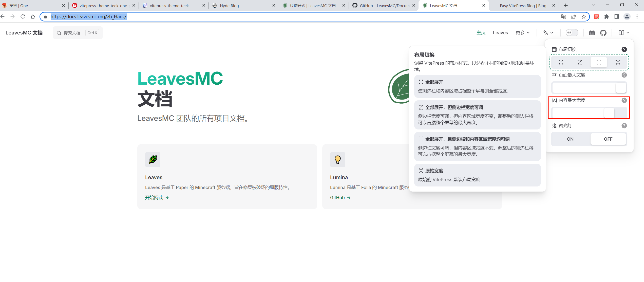Open the extensions puzzle menu
This screenshot has height=282, width=644.
coord(607,17)
